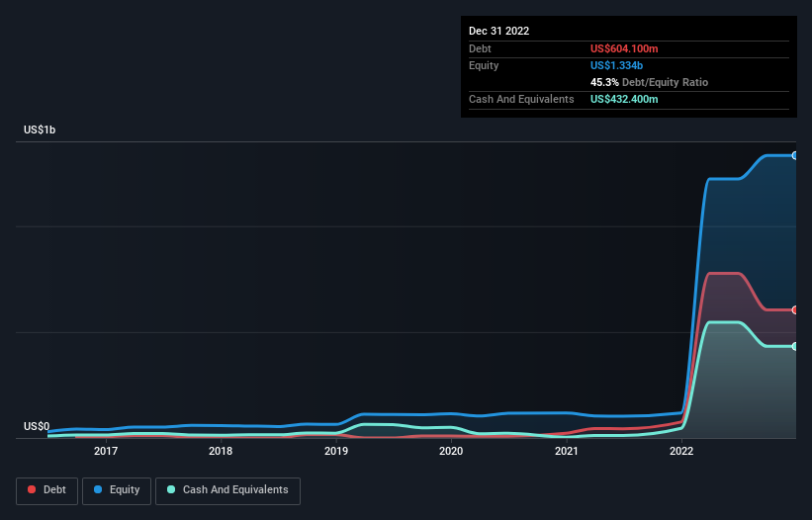Screen dimensions: 812x520
Task: Click the Debt row label in tooltip
Action: (480, 48)
